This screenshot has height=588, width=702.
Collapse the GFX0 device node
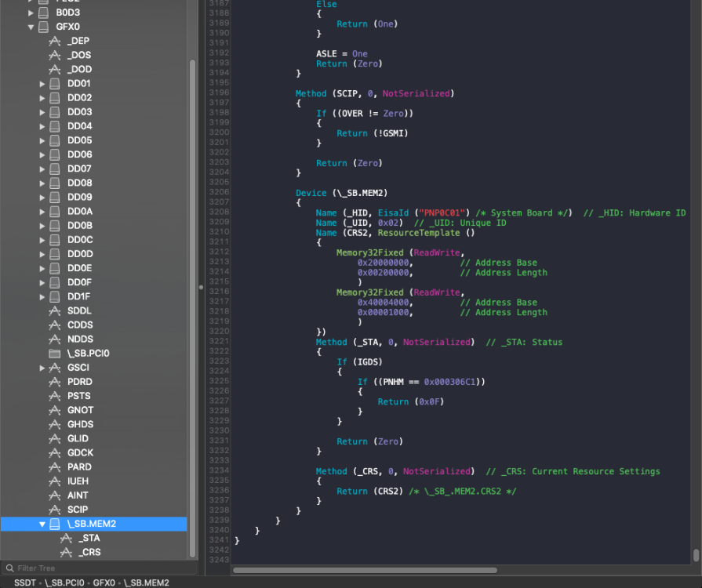[x=31, y=27]
